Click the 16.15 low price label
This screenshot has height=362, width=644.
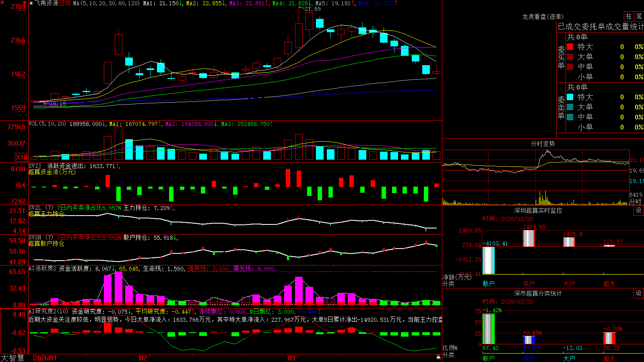pos(58,104)
